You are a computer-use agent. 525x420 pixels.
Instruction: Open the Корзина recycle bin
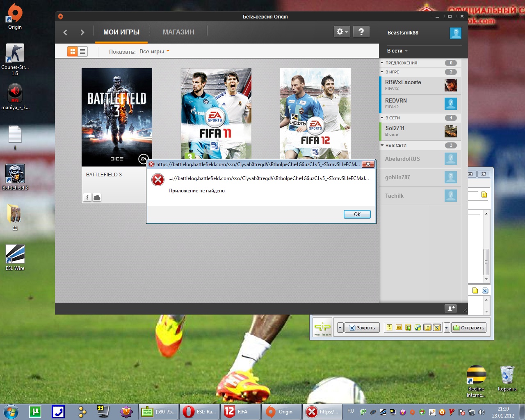pos(507,378)
